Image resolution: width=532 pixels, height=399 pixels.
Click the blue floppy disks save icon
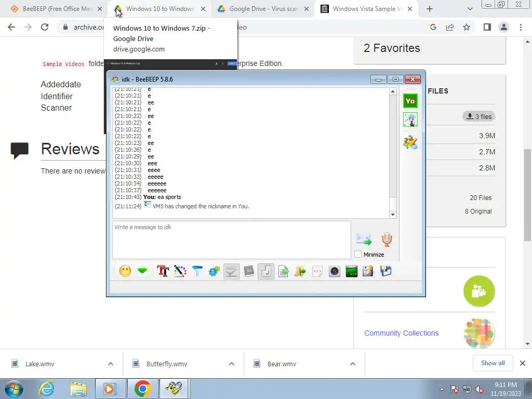pos(386,271)
